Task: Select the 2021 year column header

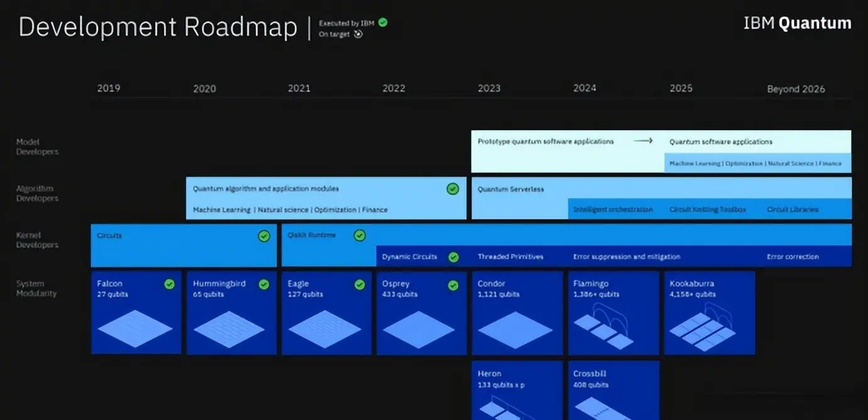Action: pyautogui.click(x=299, y=88)
